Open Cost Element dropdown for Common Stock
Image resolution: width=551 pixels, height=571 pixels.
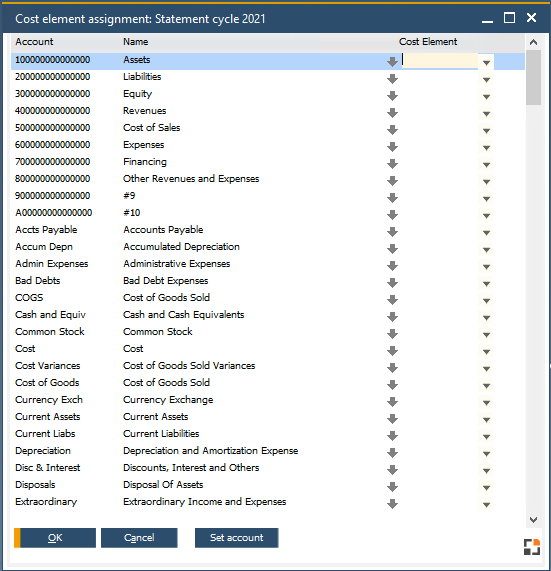pos(486,335)
